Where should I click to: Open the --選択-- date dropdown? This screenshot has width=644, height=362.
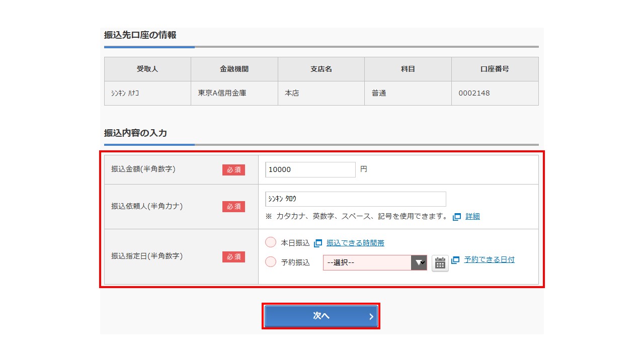(x=375, y=262)
